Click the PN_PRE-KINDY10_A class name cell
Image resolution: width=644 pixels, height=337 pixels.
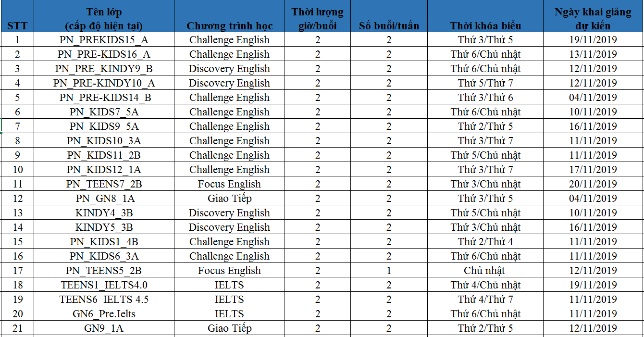click(x=104, y=83)
